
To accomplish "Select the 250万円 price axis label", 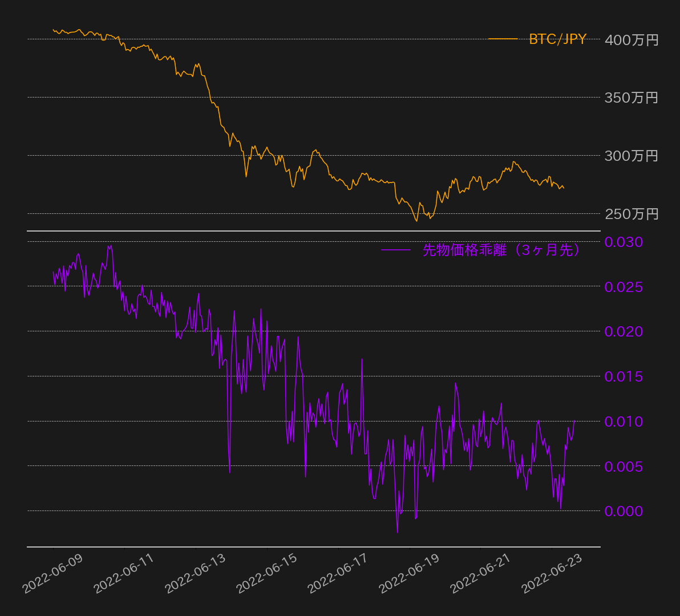I will 632,214.
